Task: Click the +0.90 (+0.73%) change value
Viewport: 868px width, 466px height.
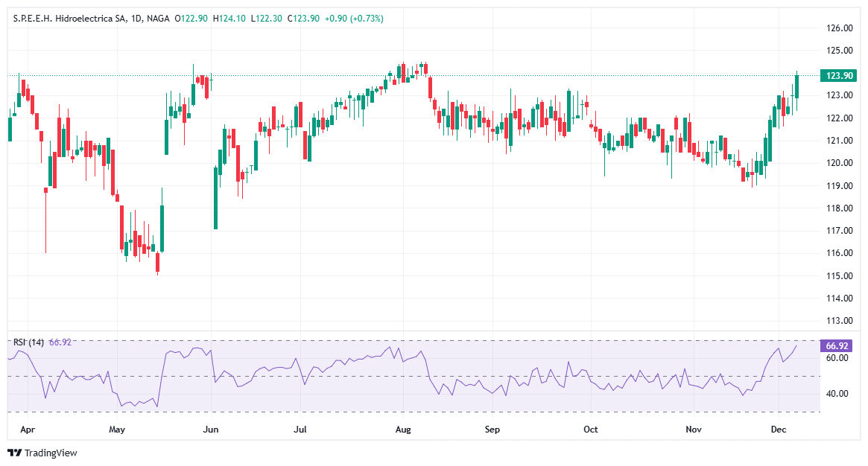Action: click(x=354, y=19)
